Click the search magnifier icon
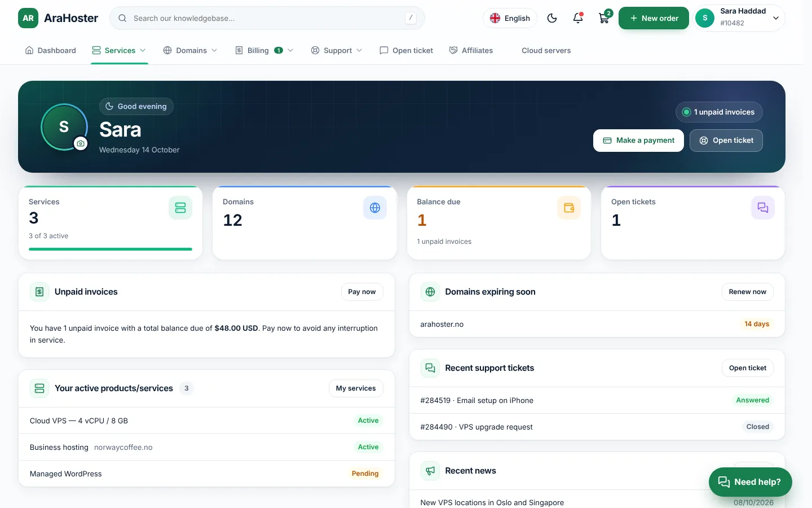This screenshot has width=812, height=508. pos(122,18)
